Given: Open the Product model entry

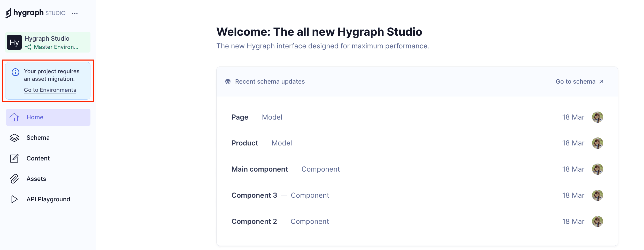Looking at the screenshot, I should click(x=244, y=143).
